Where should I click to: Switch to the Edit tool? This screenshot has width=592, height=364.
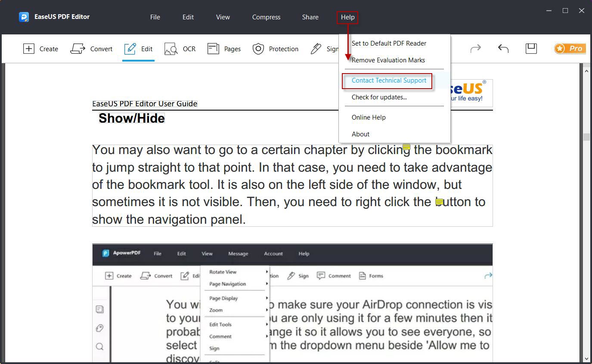coord(138,49)
